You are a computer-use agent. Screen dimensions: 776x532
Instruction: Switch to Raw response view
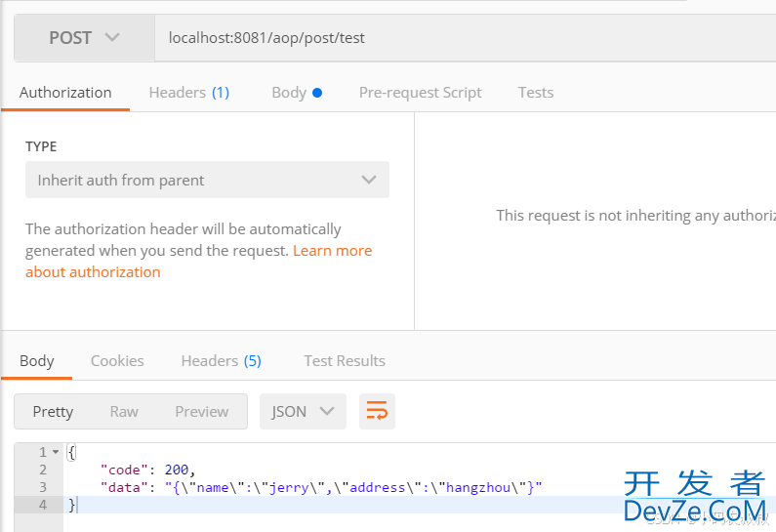coord(124,411)
